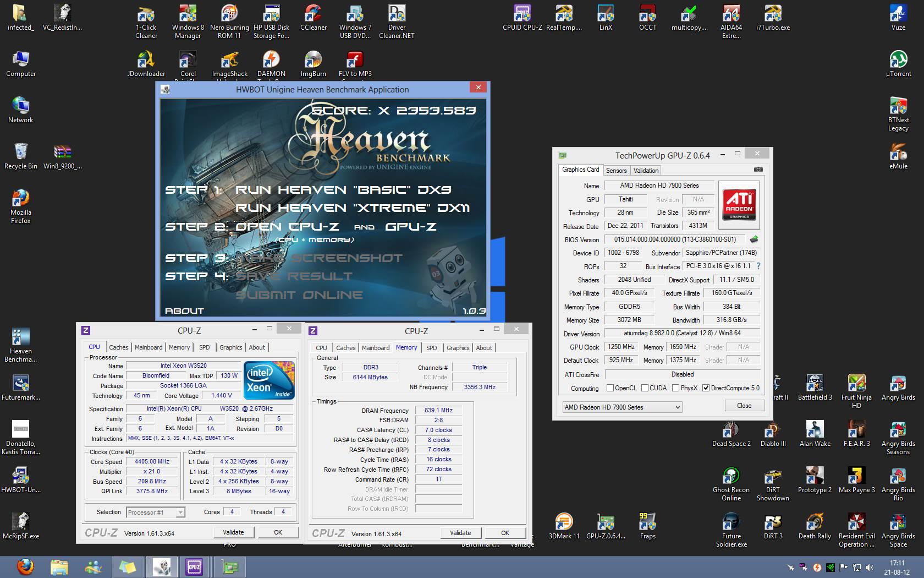The height and width of the screenshot is (578, 924).
Task: Click GPU-Z link in step 2
Action: 410,227
